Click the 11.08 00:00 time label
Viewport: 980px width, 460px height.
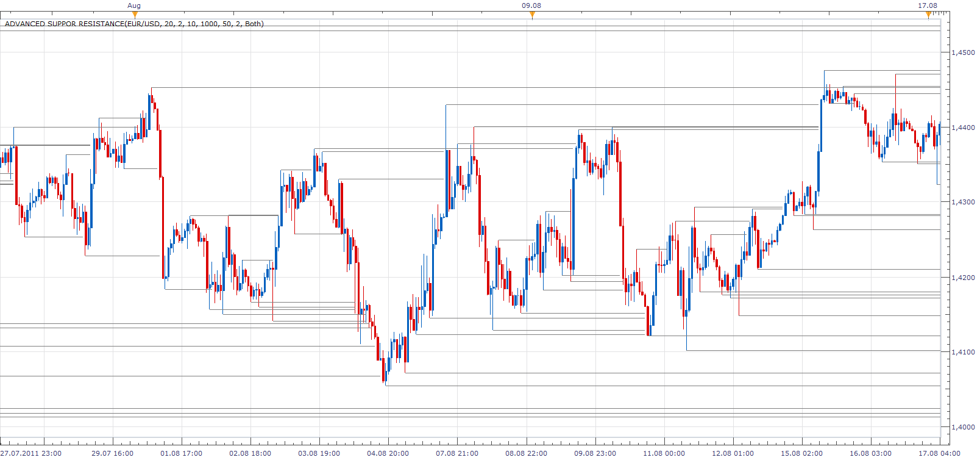coord(664,453)
